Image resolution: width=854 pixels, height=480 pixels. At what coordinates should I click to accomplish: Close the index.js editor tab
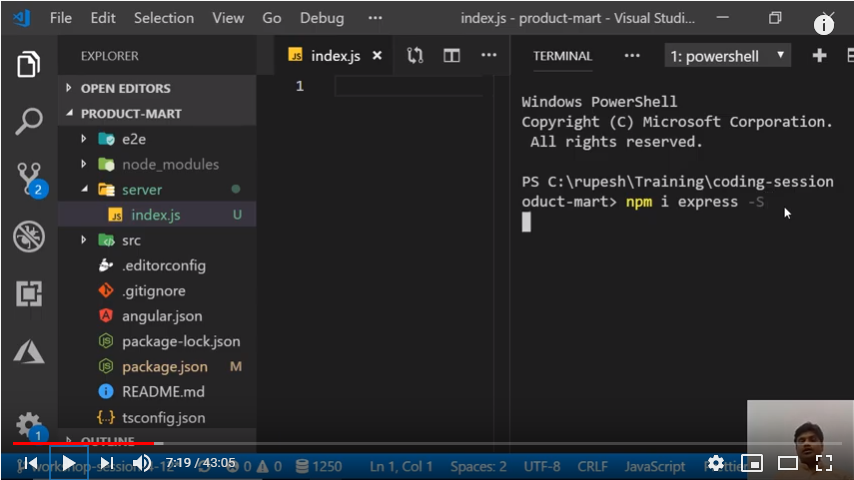point(377,56)
